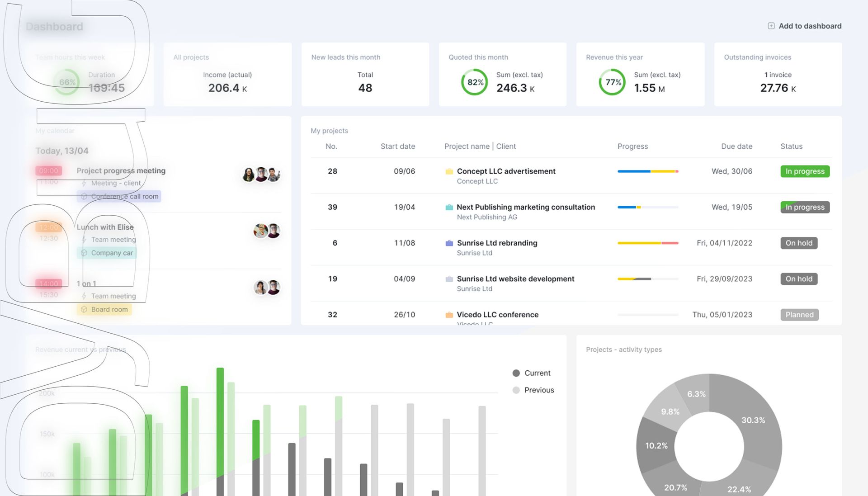868x496 pixels.
Task: Open the grey folder icon for Sunrise Ltd website development
Action: pyautogui.click(x=449, y=279)
